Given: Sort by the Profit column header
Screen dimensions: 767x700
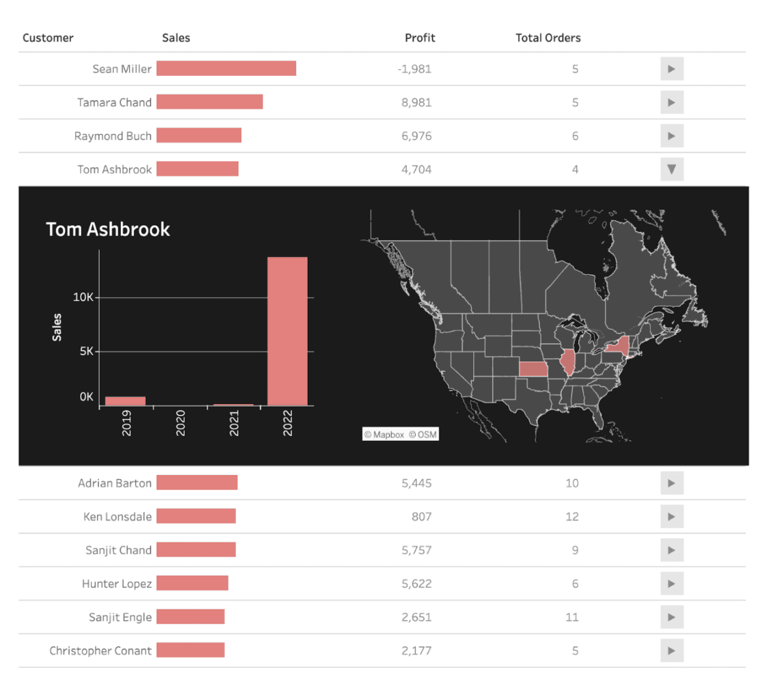Looking at the screenshot, I should [420, 38].
